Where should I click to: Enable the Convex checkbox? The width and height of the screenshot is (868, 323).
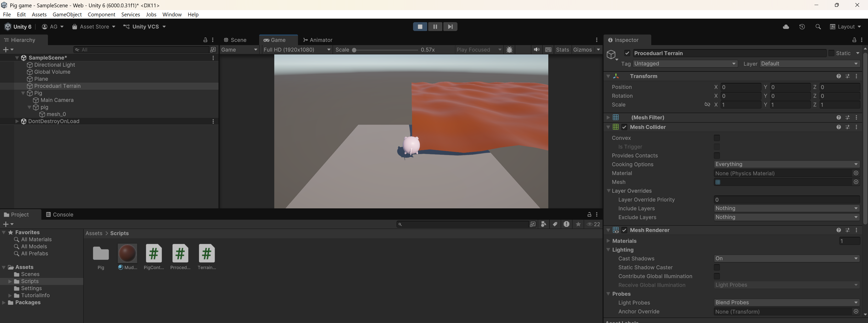(x=717, y=138)
